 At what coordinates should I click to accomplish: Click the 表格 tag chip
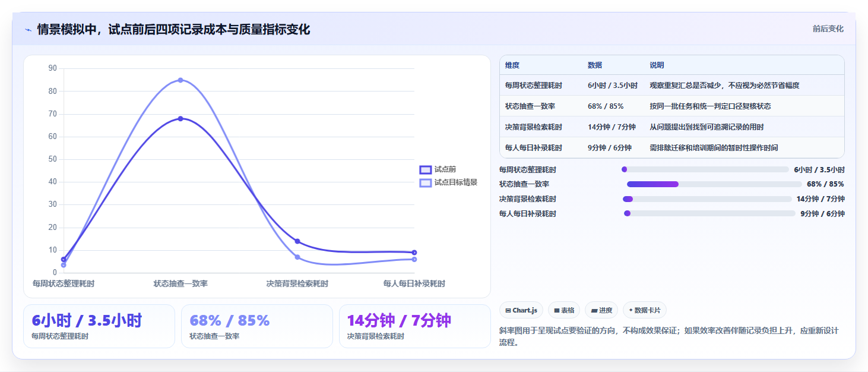point(564,310)
